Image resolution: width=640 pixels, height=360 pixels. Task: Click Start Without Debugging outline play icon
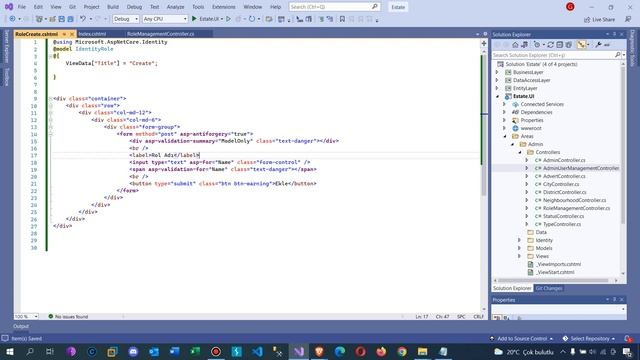click(229, 19)
